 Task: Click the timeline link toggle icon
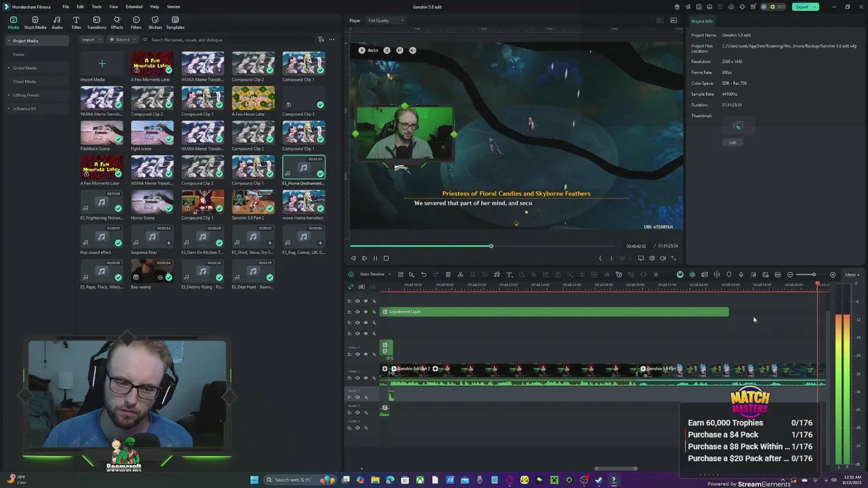[351, 286]
